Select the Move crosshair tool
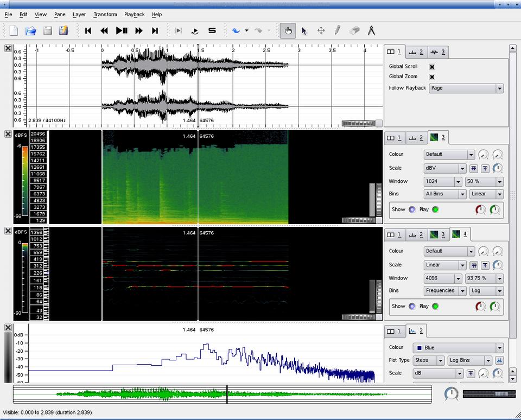This screenshot has height=420, width=521. point(321,31)
